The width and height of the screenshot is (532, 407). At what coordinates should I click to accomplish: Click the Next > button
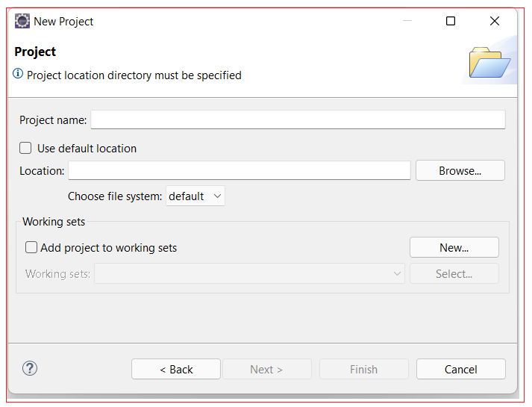point(266,369)
